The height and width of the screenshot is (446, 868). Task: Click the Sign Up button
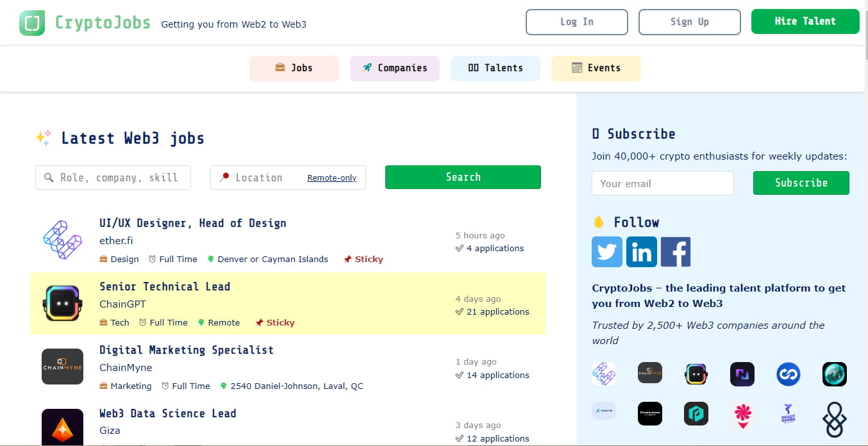point(690,22)
